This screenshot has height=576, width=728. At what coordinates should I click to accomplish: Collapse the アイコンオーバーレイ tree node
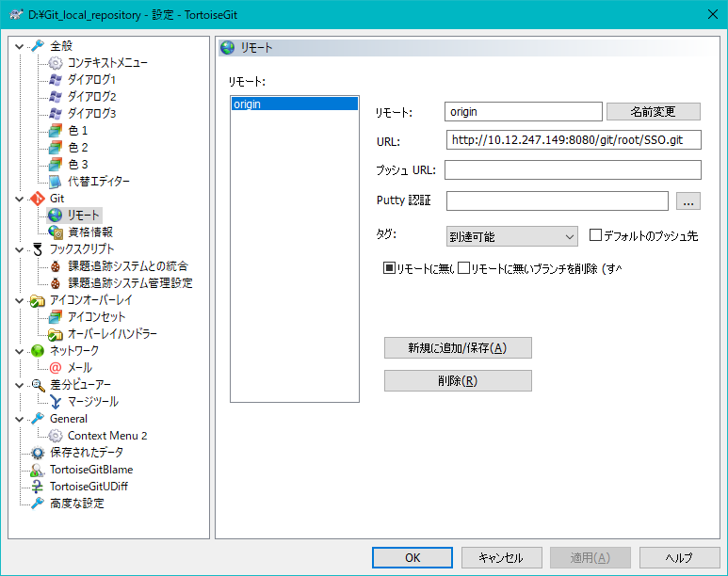[20, 300]
